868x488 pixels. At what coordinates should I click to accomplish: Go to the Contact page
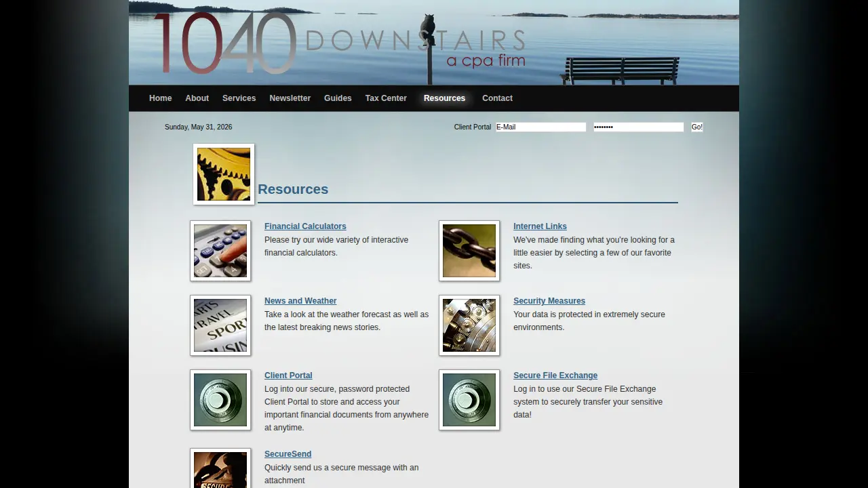(497, 98)
